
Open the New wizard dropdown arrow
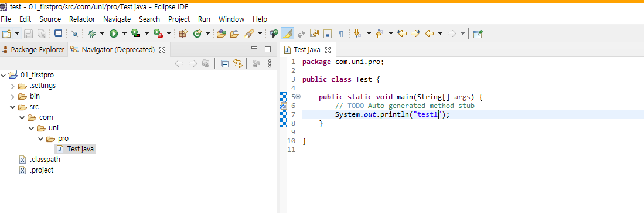tap(17, 33)
